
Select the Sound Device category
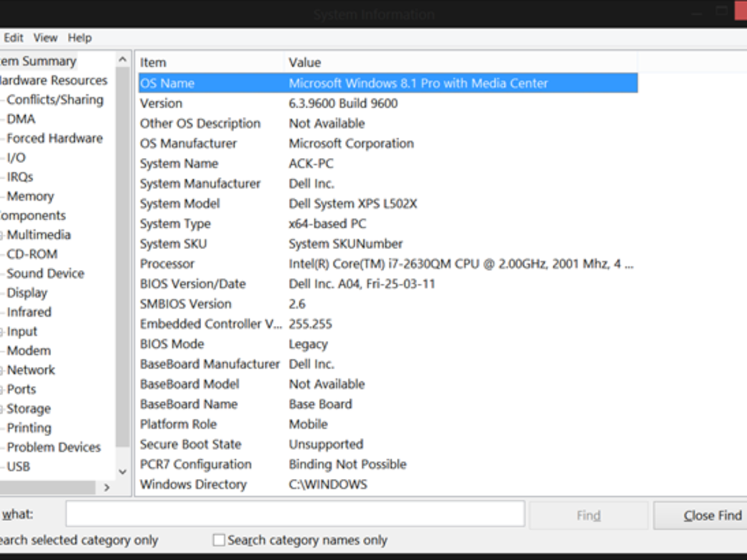point(45,273)
